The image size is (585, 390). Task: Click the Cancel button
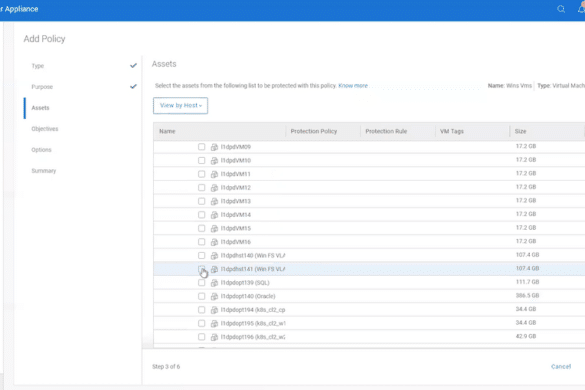[x=561, y=366]
